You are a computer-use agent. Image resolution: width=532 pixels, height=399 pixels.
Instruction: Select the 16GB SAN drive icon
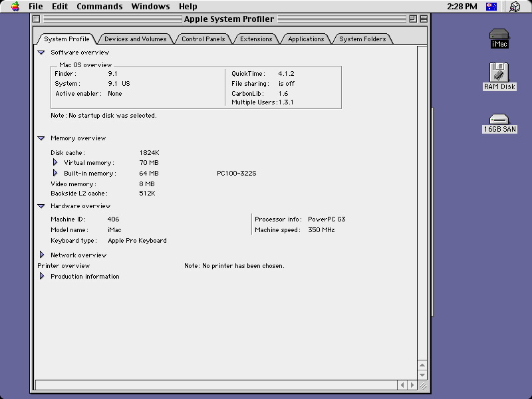499,123
